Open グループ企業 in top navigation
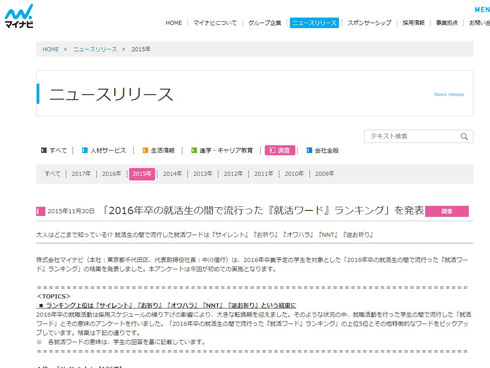This screenshot has width=490, height=368. (x=265, y=23)
